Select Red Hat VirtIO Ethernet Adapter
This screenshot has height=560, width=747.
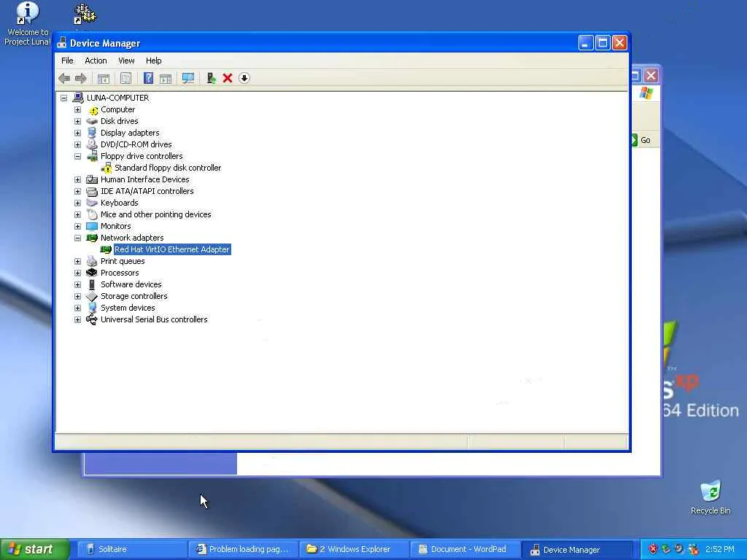(172, 249)
